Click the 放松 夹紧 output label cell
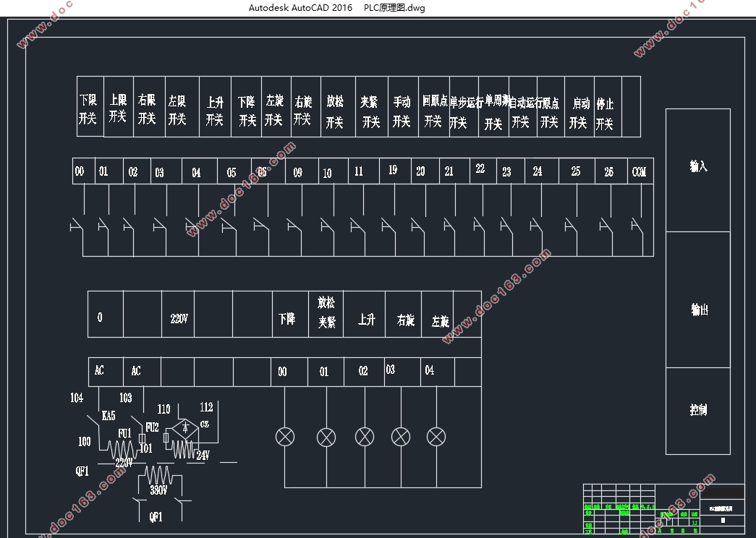Image resolution: width=756 pixels, height=538 pixels. [326, 314]
